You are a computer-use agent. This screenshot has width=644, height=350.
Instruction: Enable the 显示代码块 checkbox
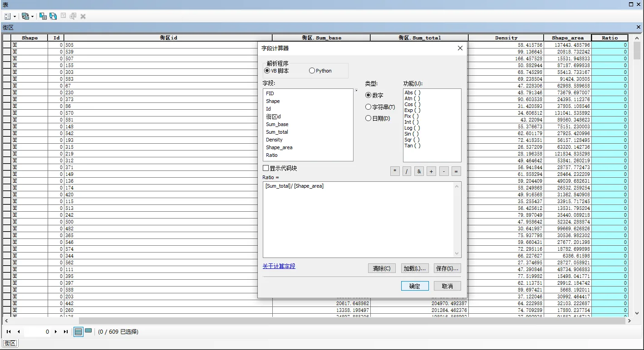click(266, 168)
